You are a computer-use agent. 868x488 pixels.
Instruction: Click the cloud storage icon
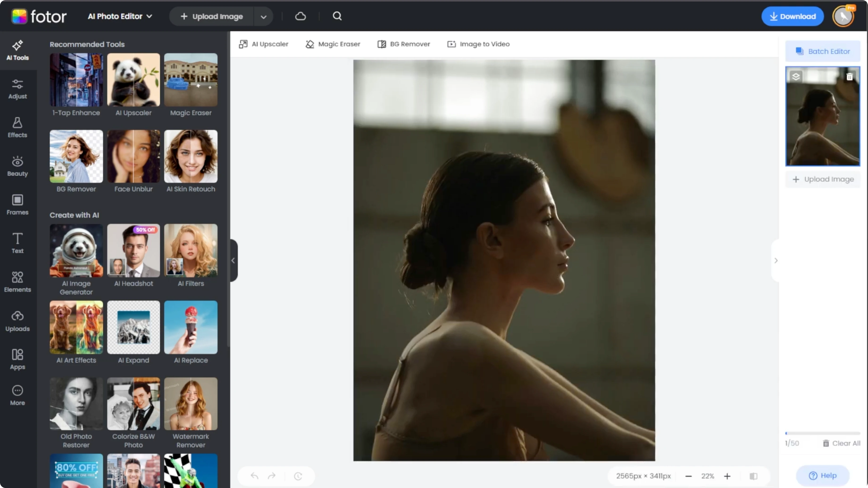coord(300,16)
